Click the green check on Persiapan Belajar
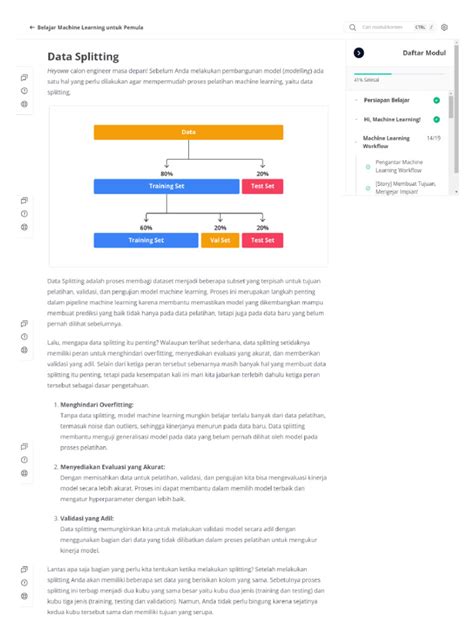The height and width of the screenshot is (632, 474). click(437, 100)
